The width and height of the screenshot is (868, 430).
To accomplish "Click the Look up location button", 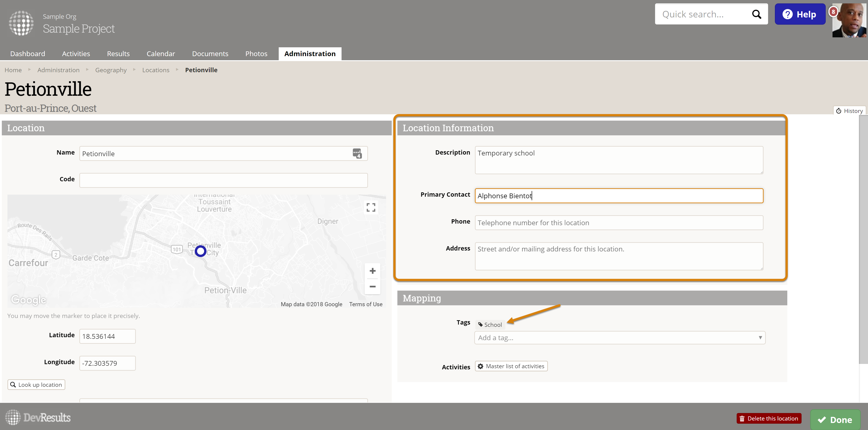I will pos(36,385).
